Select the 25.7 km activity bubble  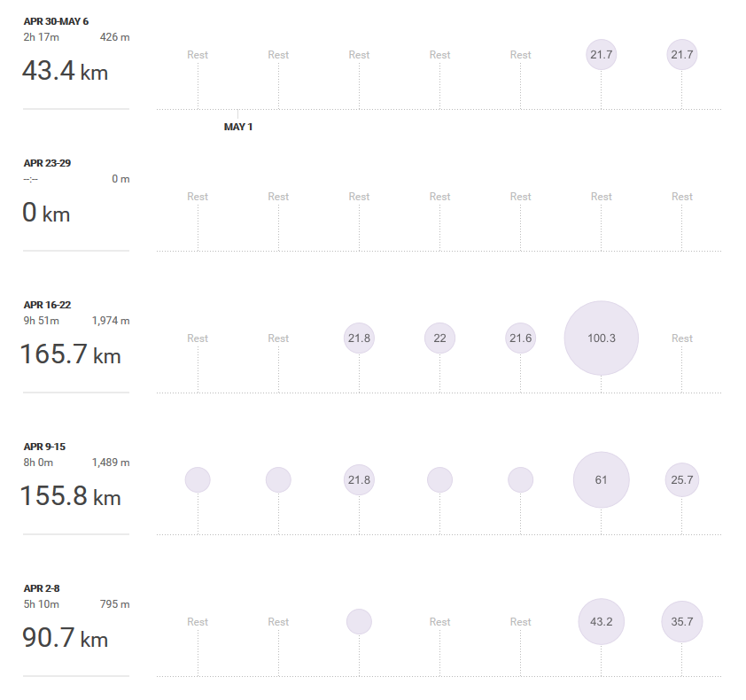tap(681, 480)
